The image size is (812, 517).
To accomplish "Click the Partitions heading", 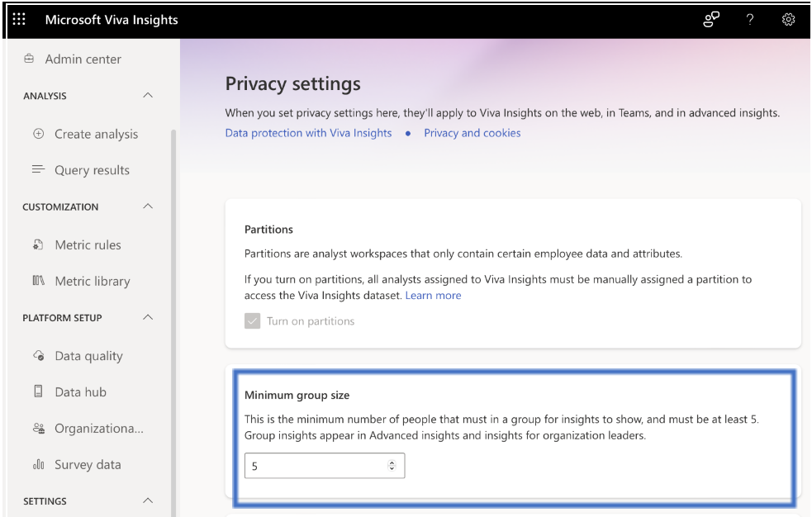I will tap(268, 230).
